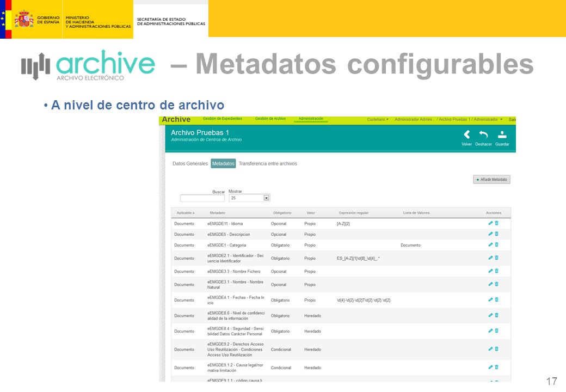Delete the eEMGDE8.6 Nivel de confidencialidad row

497,315
